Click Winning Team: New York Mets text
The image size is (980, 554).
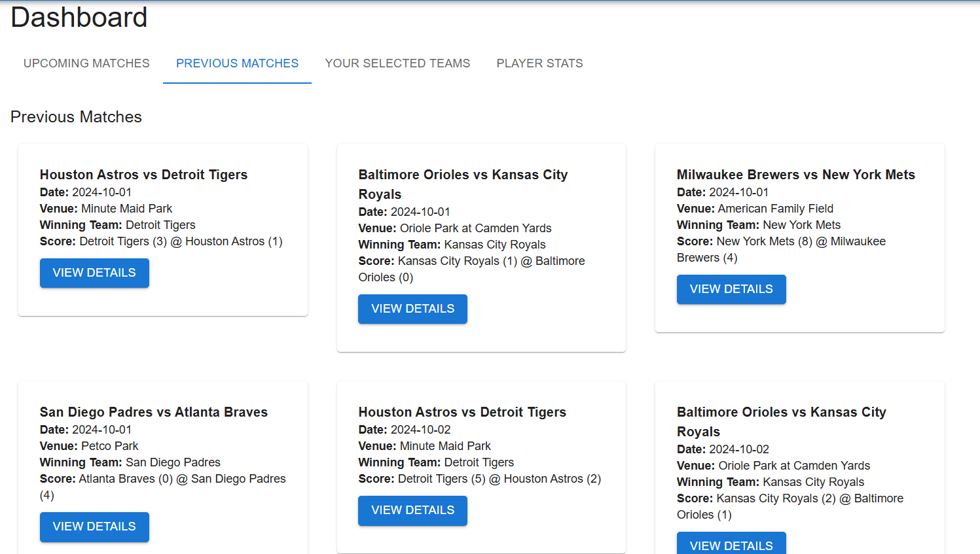759,225
